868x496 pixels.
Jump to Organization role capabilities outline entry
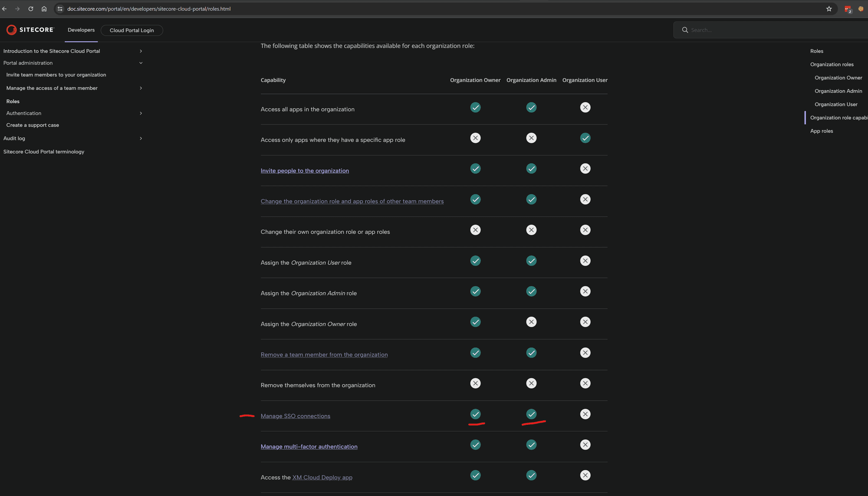click(838, 118)
